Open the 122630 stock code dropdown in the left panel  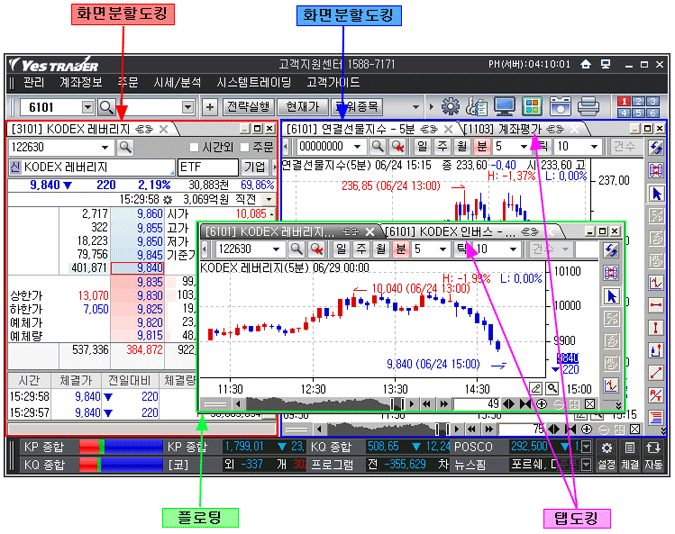(x=106, y=147)
